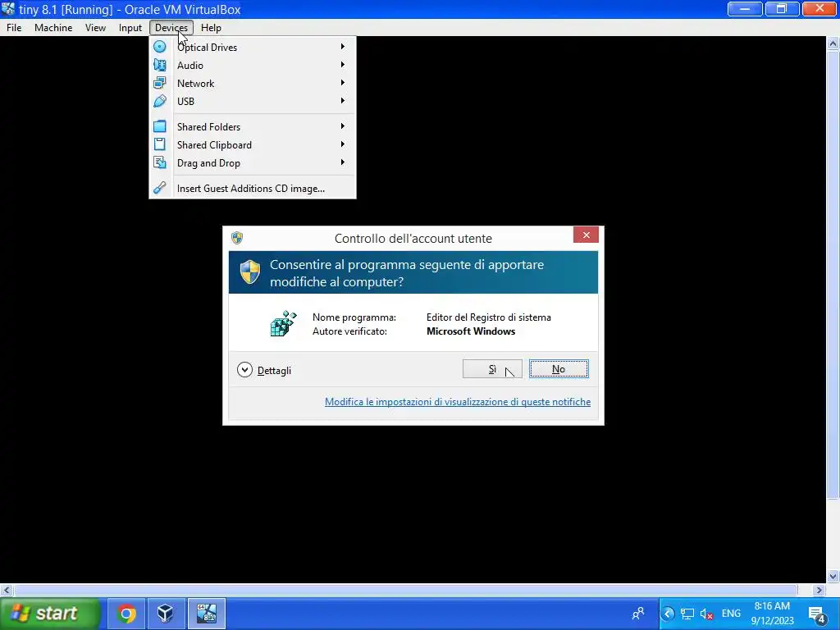Viewport: 840px width, 630px height.
Task: Open the Network submenu
Action: point(253,84)
